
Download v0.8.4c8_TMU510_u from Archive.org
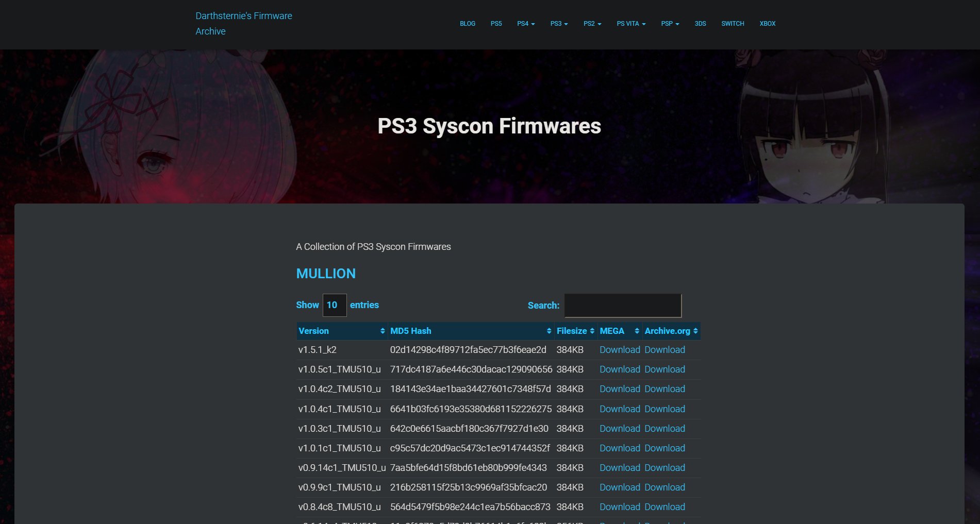(x=665, y=507)
